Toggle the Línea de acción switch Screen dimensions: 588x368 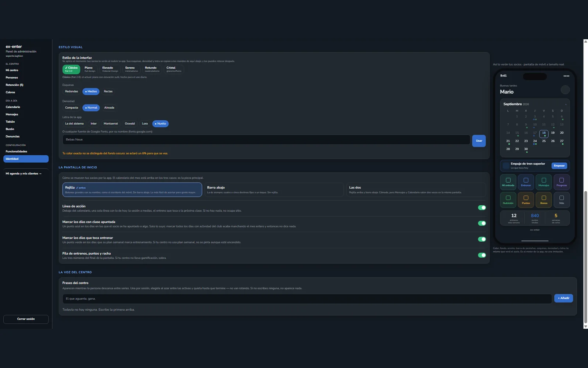[482, 208]
